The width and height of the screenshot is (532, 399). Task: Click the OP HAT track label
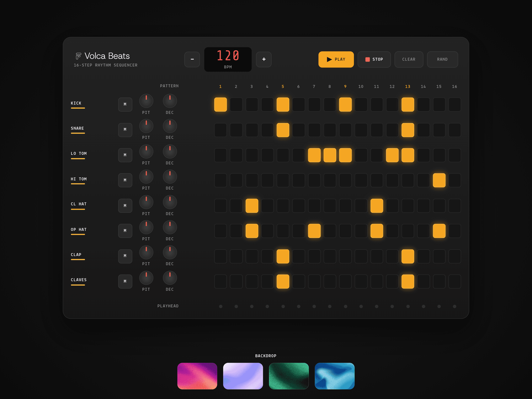click(79, 230)
